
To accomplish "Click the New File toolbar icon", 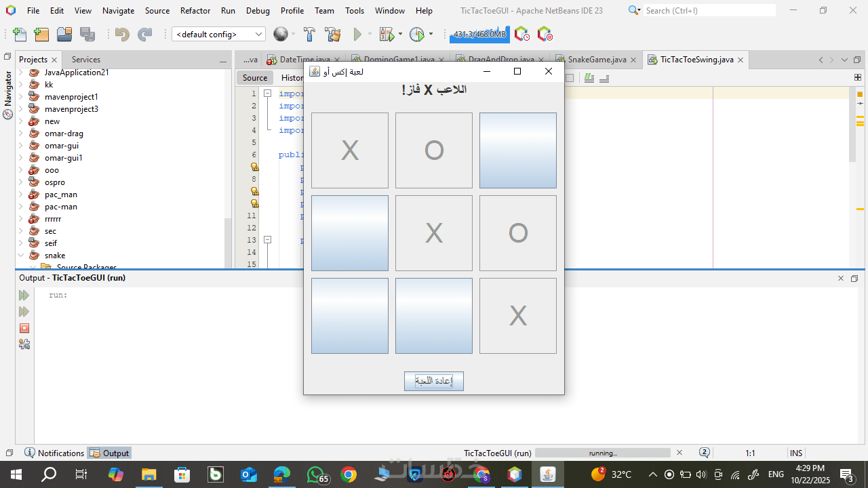I will click(20, 35).
